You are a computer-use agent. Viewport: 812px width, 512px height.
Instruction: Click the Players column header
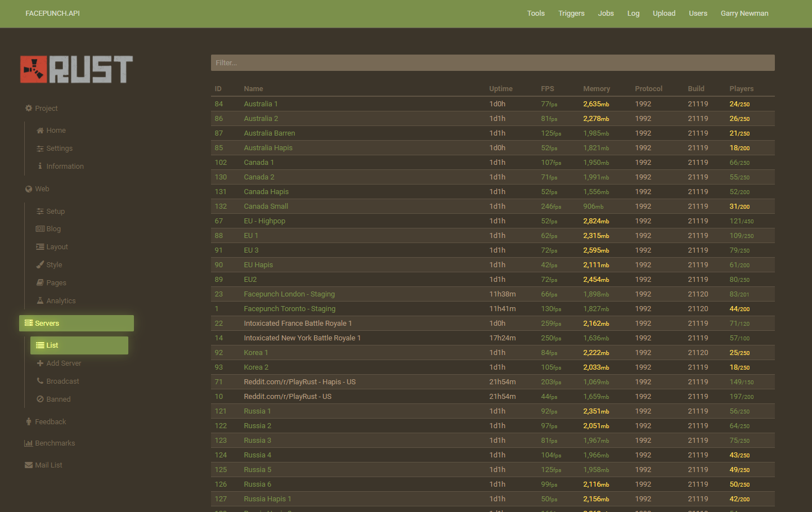(x=742, y=89)
